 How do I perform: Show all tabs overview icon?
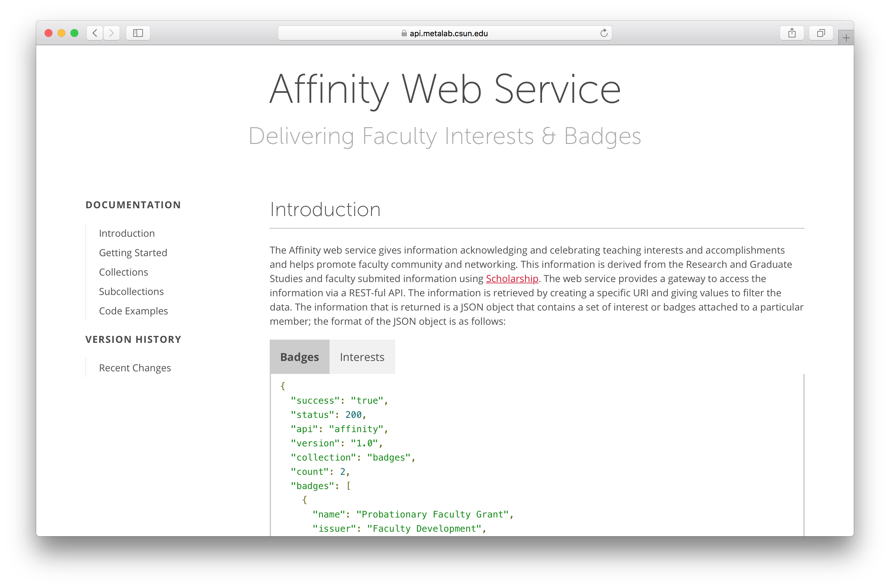coord(821,33)
